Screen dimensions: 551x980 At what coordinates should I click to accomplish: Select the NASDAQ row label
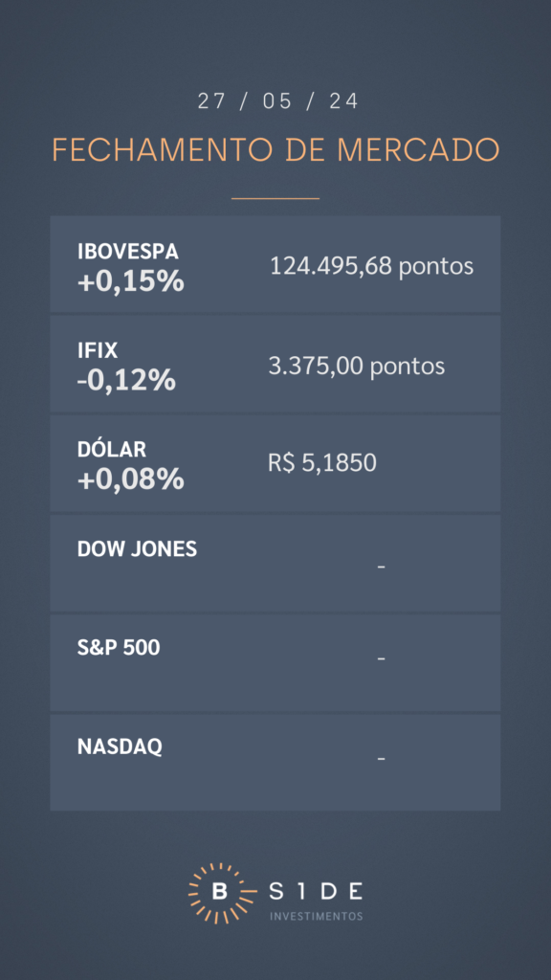click(120, 746)
